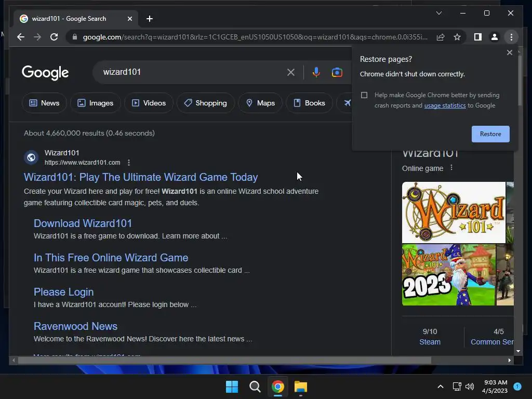
Task: Filter results by Videos
Action: (x=149, y=103)
